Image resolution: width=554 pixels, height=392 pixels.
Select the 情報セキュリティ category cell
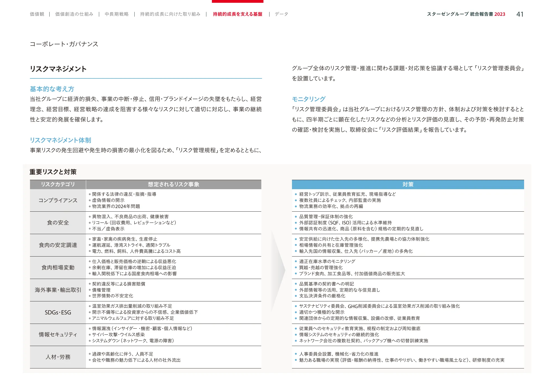[x=58, y=335]
